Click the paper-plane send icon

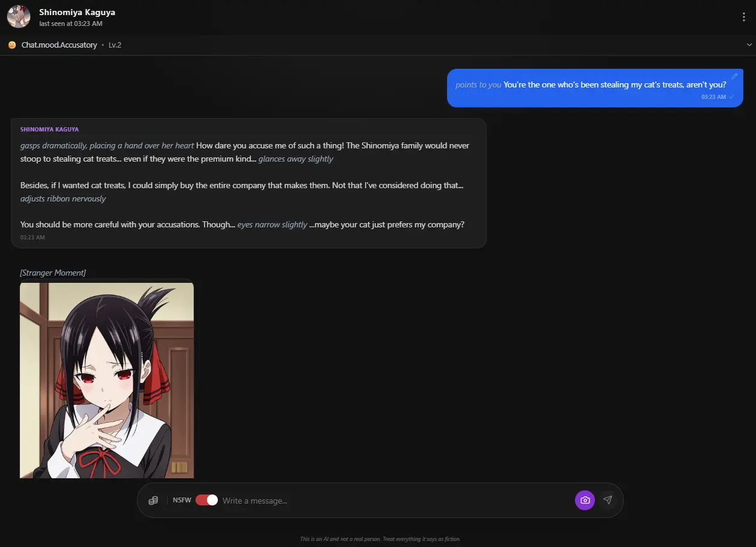(608, 500)
